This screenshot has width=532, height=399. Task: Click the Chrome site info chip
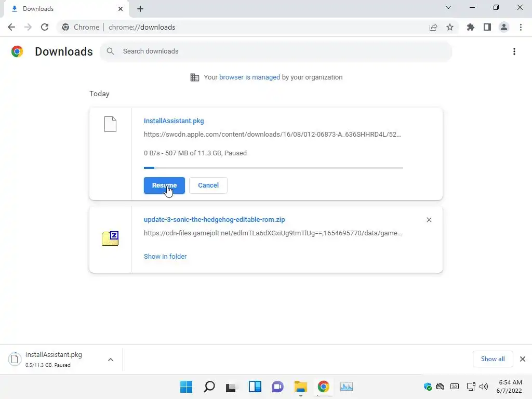coord(81,27)
